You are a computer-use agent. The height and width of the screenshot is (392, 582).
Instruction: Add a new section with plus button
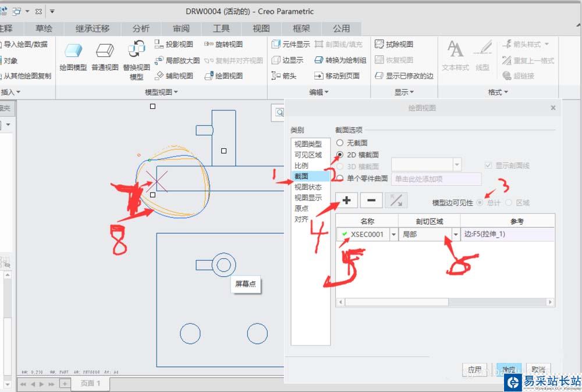pos(346,200)
